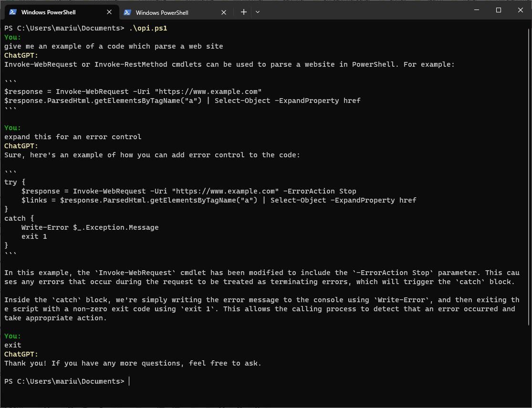This screenshot has height=408, width=532.
Task: Click the paragraph starting 'In this example, the'
Action: coord(262,277)
